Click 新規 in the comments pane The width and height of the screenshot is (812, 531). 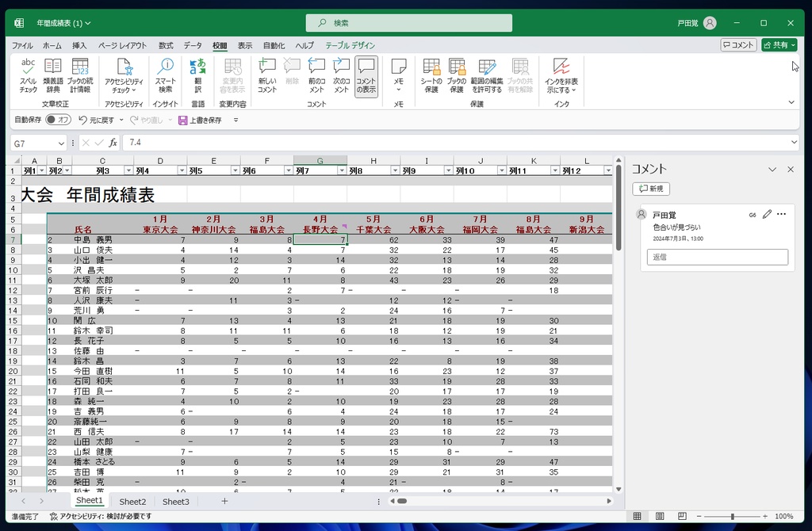651,189
